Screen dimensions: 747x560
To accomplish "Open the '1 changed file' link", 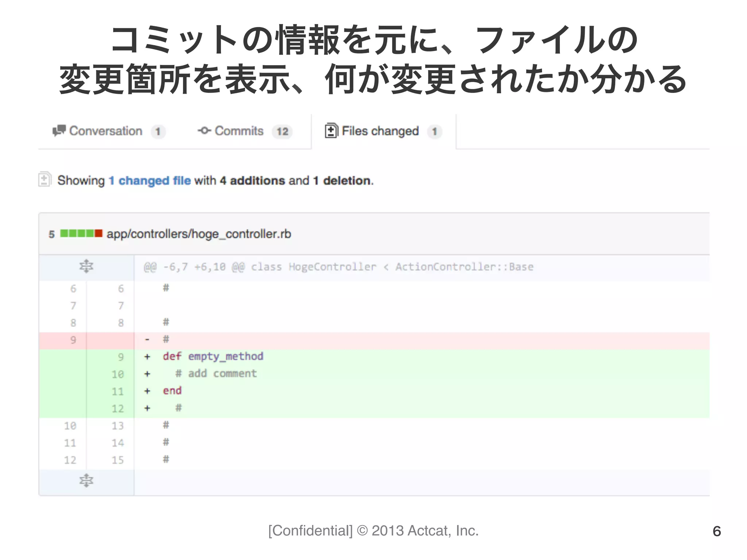I will tap(150, 180).
